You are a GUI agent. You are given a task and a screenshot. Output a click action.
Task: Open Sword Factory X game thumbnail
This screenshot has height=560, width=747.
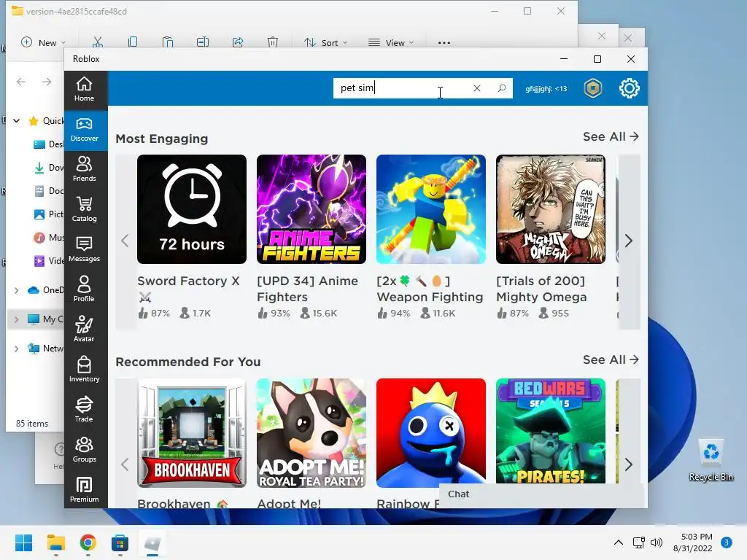point(192,209)
